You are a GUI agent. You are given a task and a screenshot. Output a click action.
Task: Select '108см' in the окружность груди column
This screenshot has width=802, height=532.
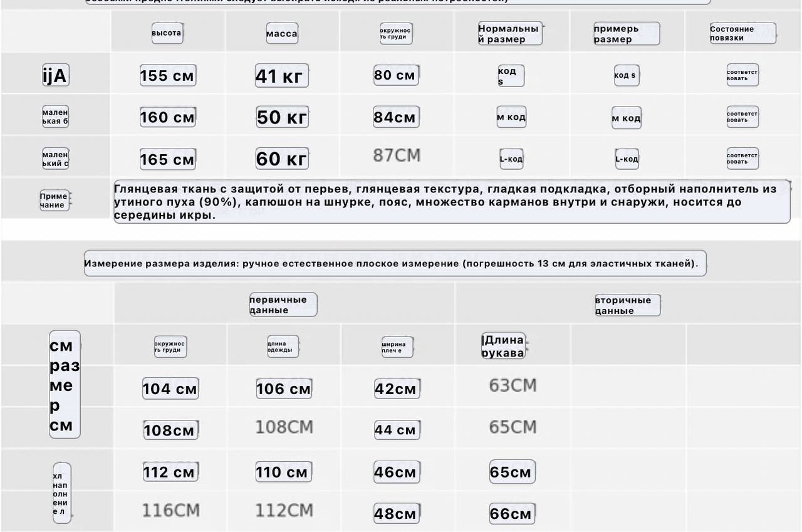[170, 430]
